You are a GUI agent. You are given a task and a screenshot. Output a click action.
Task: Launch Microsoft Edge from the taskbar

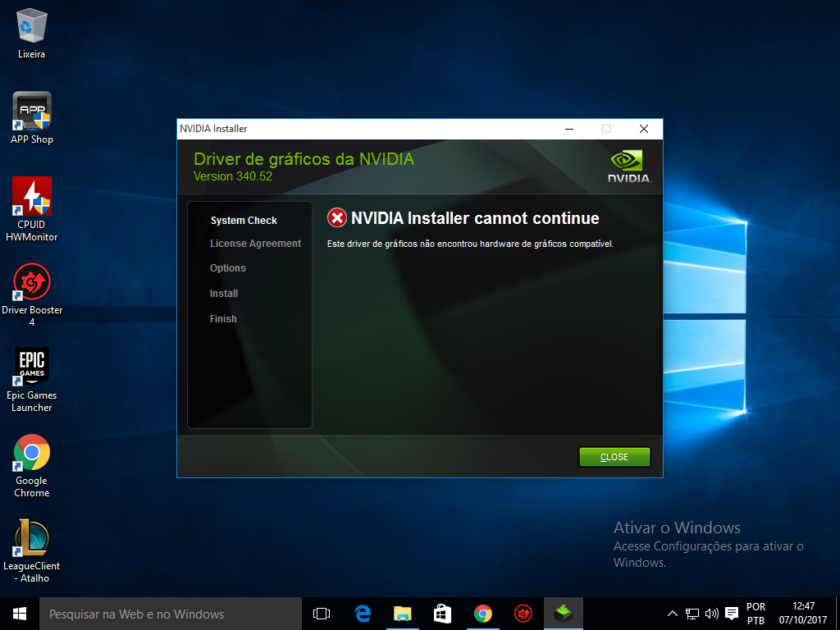coord(363,614)
